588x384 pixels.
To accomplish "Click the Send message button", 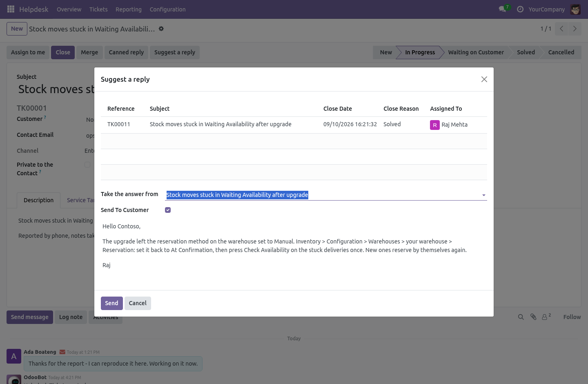I will coord(30,317).
